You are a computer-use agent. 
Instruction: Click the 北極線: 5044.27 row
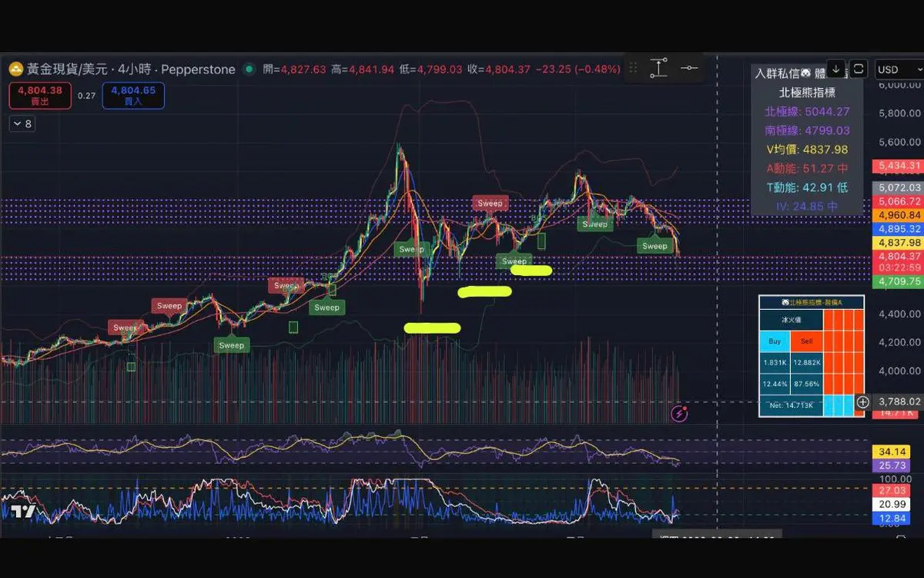coord(807,112)
